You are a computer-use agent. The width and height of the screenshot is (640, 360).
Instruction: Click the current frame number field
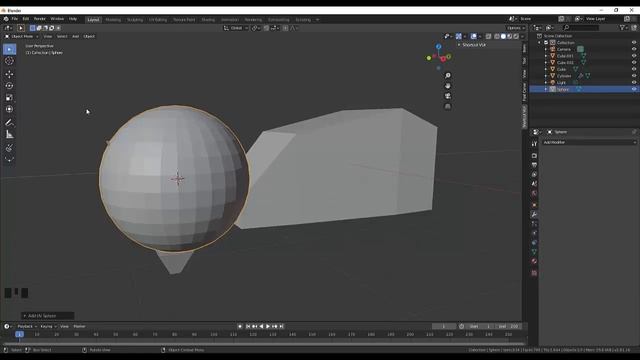click(x=444, y=327)
